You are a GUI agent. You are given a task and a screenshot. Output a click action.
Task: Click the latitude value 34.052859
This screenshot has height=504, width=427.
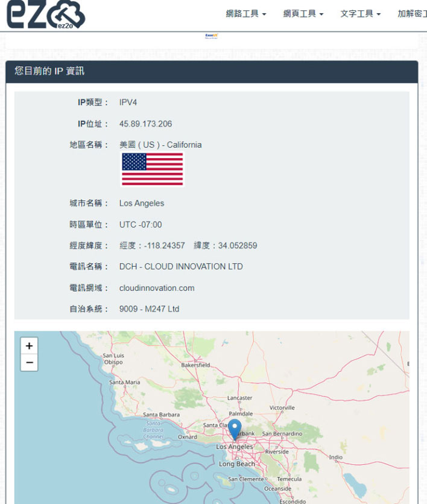(x=238, y=246)
